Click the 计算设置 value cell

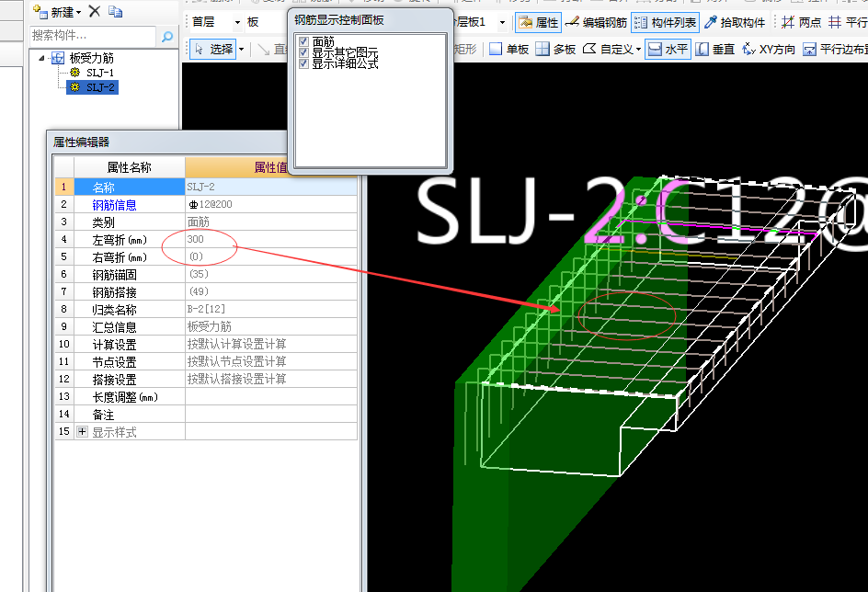pos(271,344)
